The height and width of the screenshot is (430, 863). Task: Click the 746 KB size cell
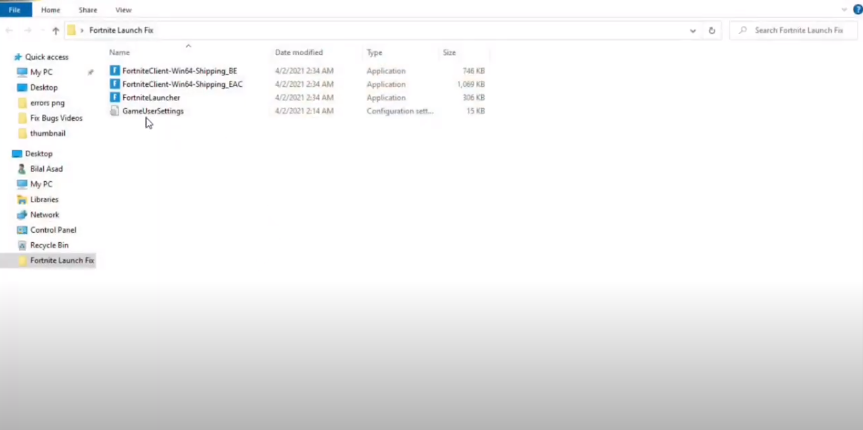(x=473, y=71)
